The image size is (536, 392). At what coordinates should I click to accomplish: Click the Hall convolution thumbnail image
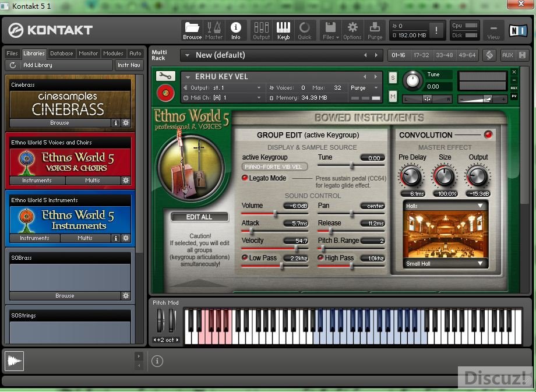pos(445,235)
